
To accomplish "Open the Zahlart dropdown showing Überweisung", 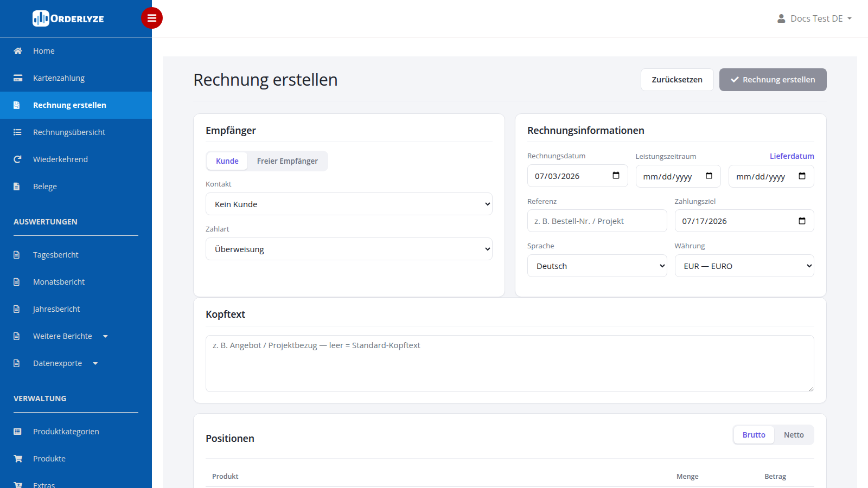I will 349,249.
